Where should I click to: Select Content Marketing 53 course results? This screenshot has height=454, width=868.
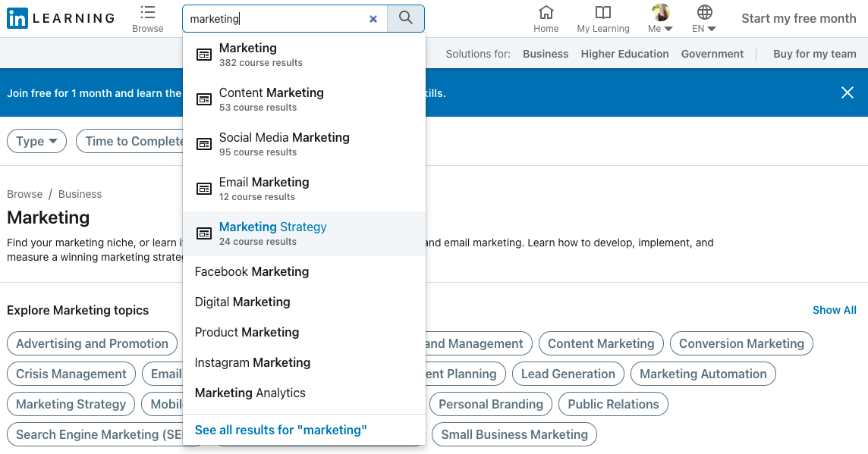pos(304,99)
